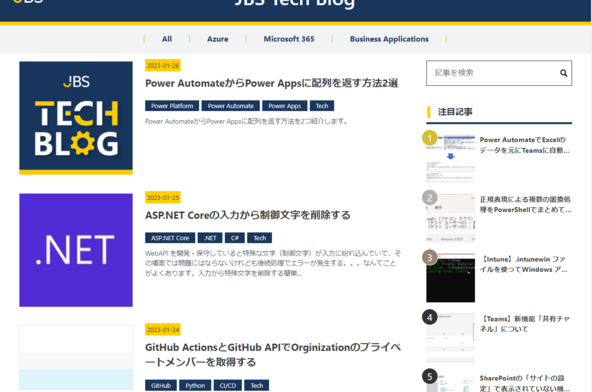Select the Power Platform tag
This screenshot has height=392, width=592.
pyautogui.click(x=172, y=106)
